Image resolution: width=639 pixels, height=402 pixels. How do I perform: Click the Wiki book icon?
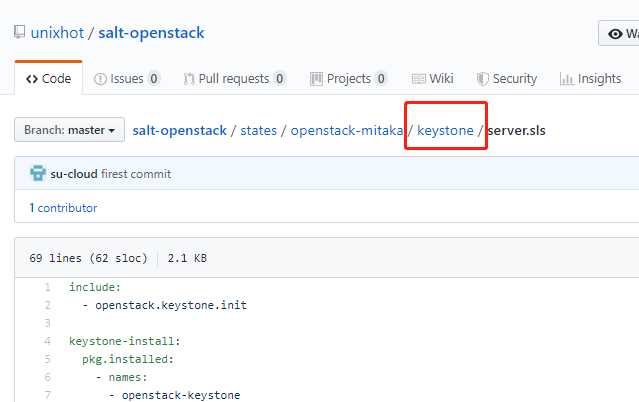click(x=419, y=79)
